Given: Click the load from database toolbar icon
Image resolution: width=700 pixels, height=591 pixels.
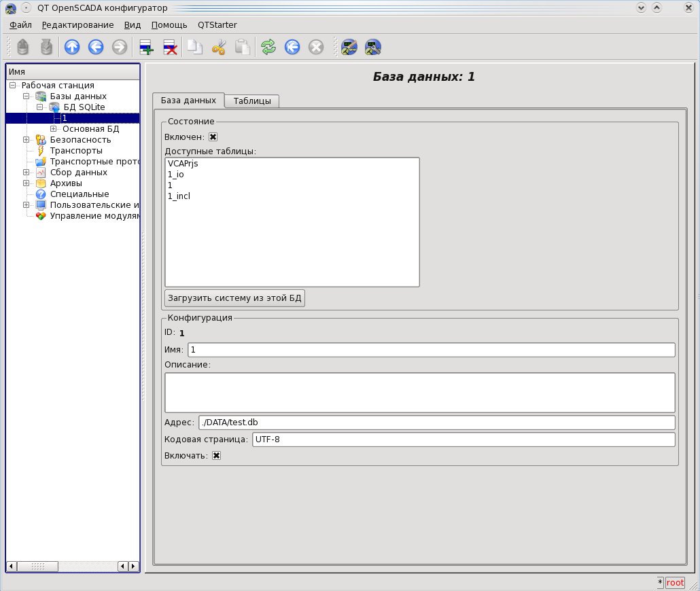Looking at the screenshot, I should [x=23, y=47].
